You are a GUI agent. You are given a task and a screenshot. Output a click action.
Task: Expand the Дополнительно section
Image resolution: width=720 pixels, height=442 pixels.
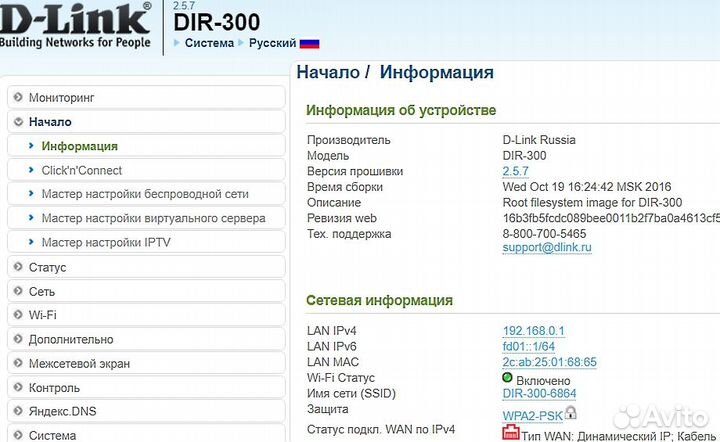coord(146,340)
